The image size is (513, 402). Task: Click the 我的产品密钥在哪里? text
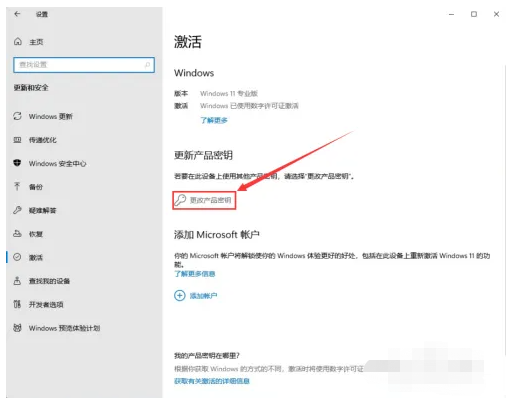pyautogui.click(x=207, y=356)
